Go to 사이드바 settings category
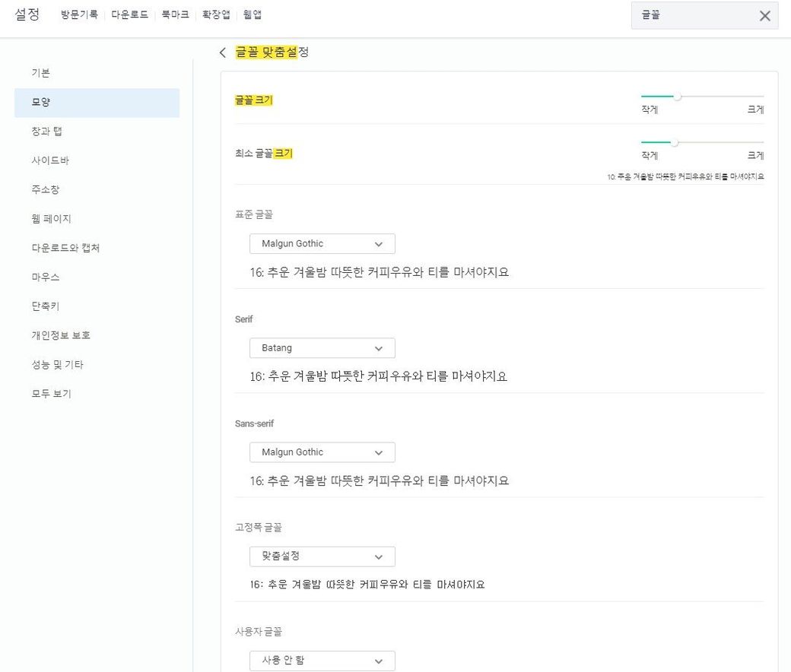This screenshot has height=672, width=791. pyautogui.click(x=50, y=160)
